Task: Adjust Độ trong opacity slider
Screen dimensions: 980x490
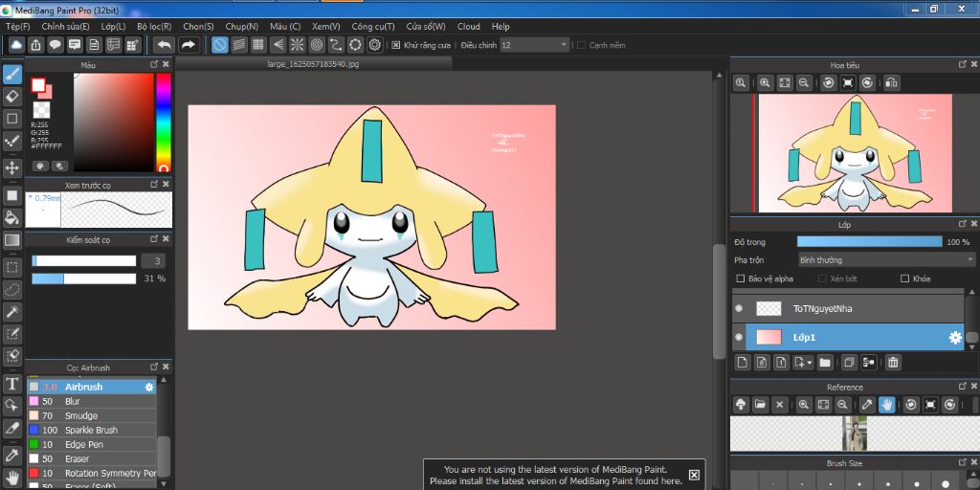Action: pyautogui.click(x=869, y=242)
